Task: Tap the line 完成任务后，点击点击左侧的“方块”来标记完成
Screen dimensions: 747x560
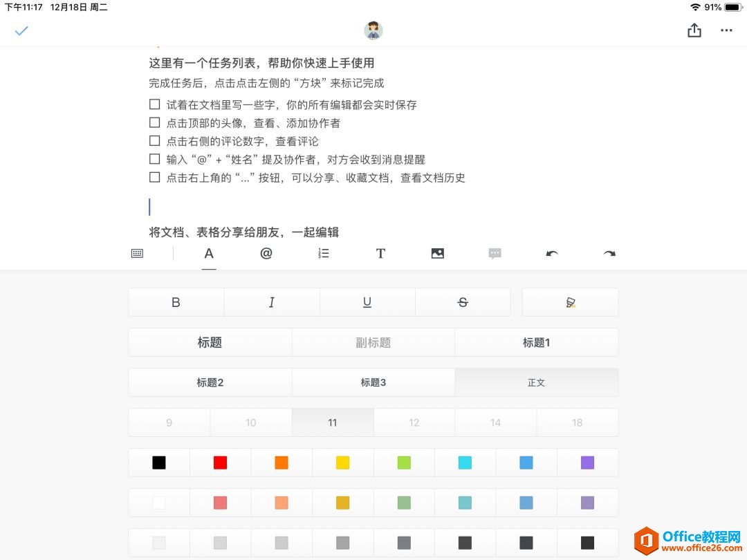Action: (x=266, y=83)
